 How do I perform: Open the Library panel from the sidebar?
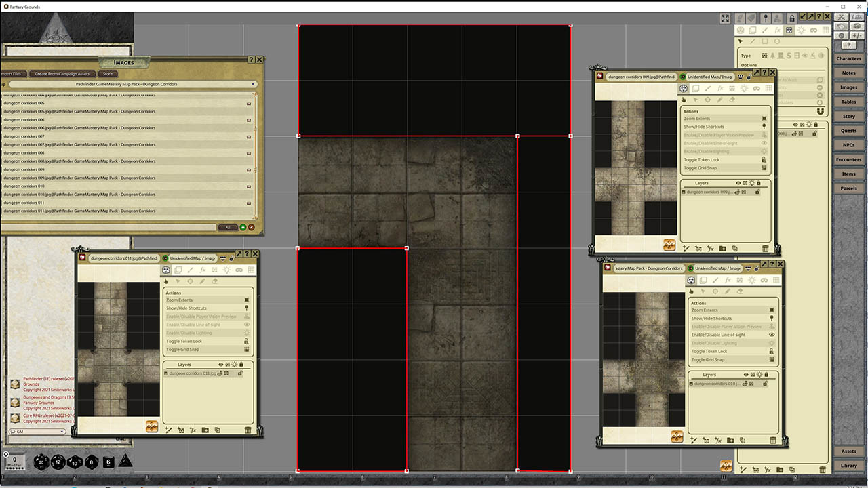pos(850,465)
